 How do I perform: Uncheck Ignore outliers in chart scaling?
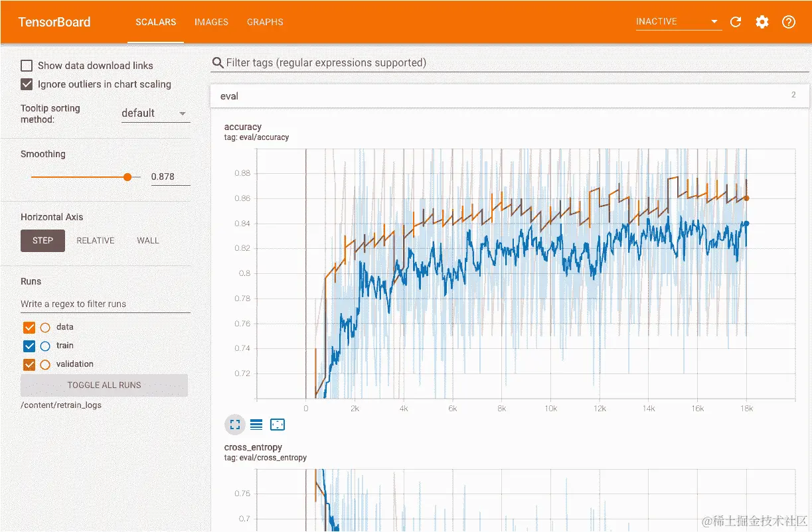point(27,84)
